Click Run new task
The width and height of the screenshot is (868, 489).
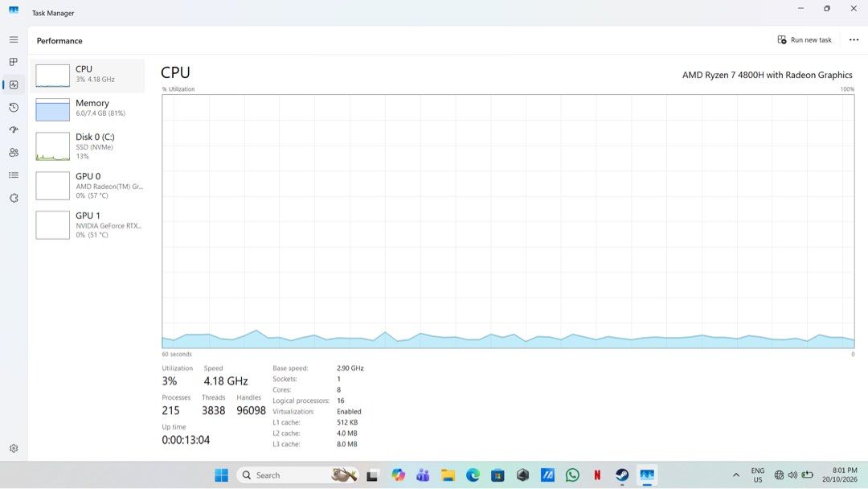(805, 40)
